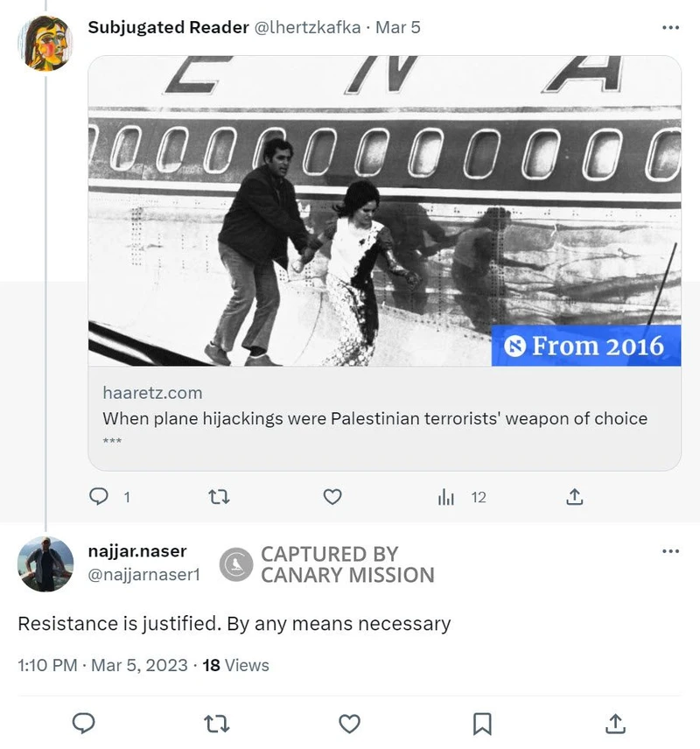Image resolution: width=700 pixels, height=749 pixels.
Task: Open the Subjugated Reader display name
Action: click(x=168, y=27)
